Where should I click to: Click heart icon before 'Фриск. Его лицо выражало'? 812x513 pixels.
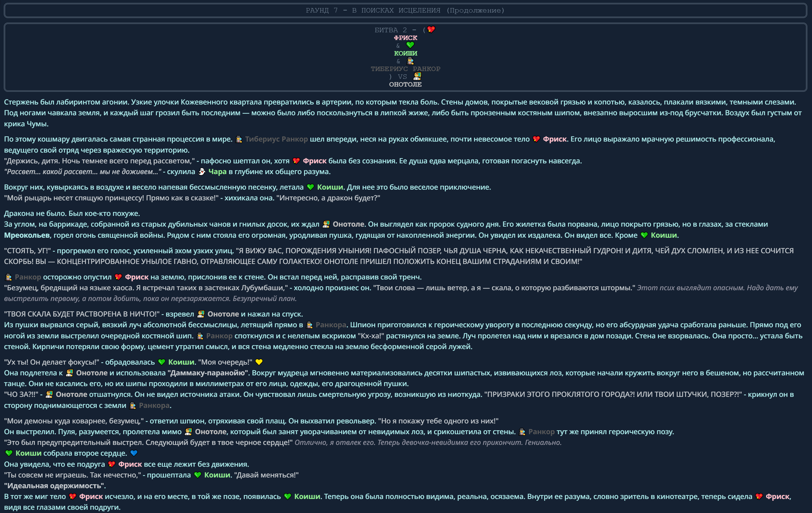click(x=536, y=139)
